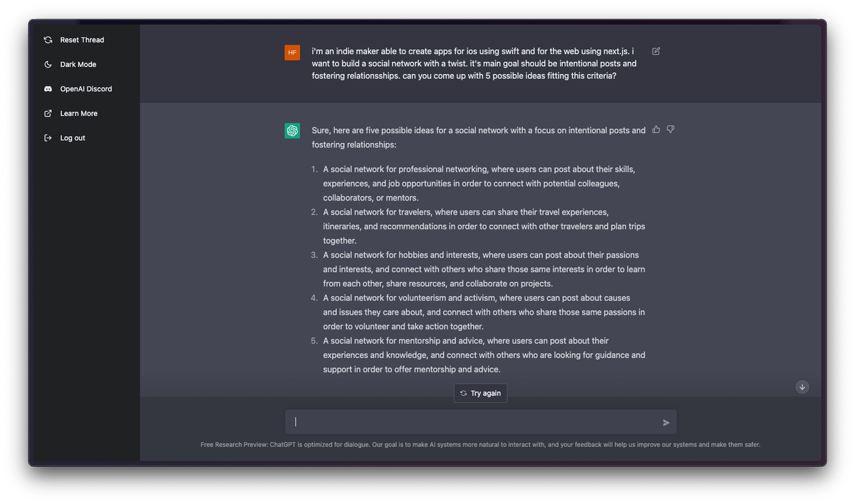Click the Reset Thread refresh icon
The width and height of the screenshot is (855, 504).
[48, 40]
